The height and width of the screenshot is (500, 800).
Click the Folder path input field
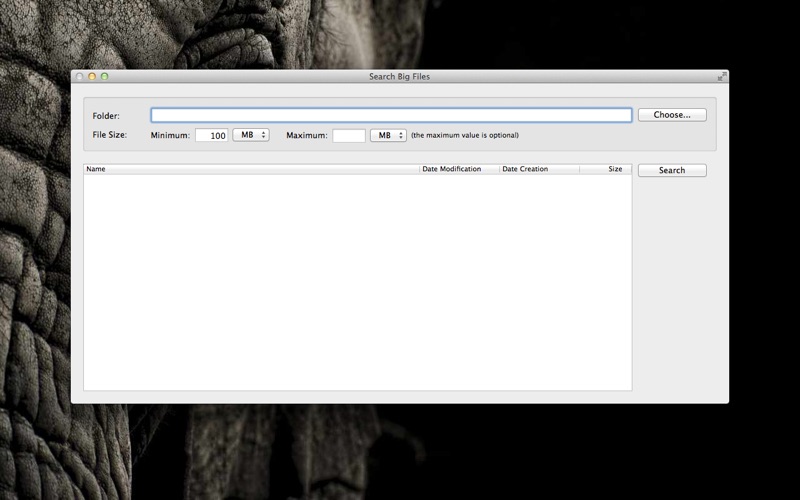tap(391, 115)
